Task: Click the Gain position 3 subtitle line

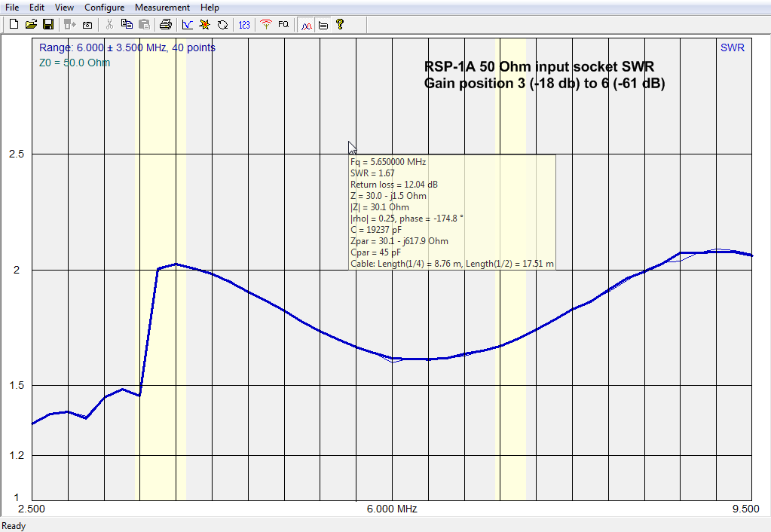Action: [544, 83]
